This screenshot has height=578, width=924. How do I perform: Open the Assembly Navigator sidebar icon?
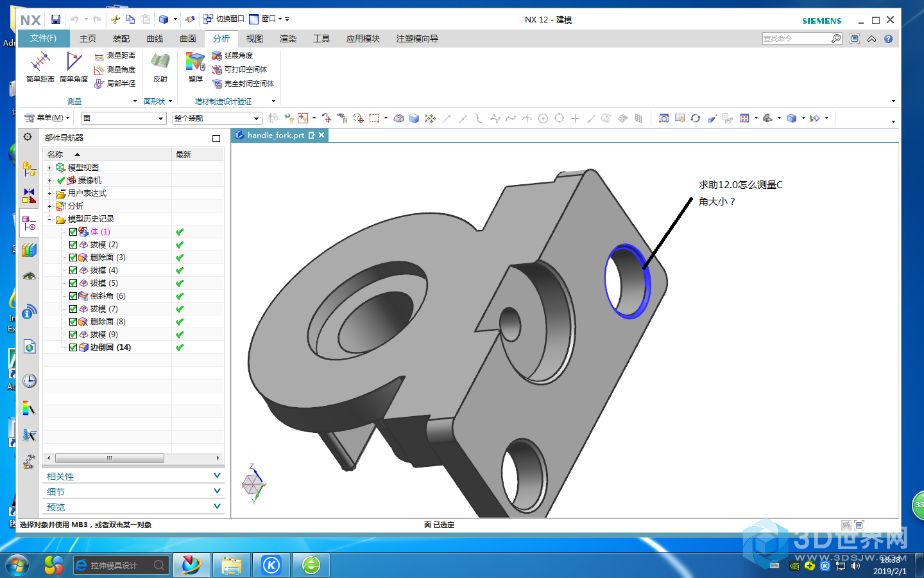coord(29,169)
